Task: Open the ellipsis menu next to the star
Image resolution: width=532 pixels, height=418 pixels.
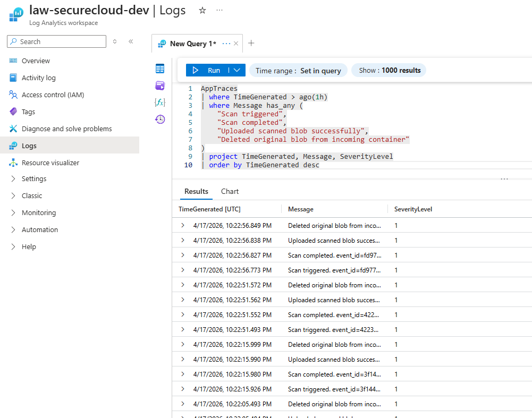Action: pos(219,10)
